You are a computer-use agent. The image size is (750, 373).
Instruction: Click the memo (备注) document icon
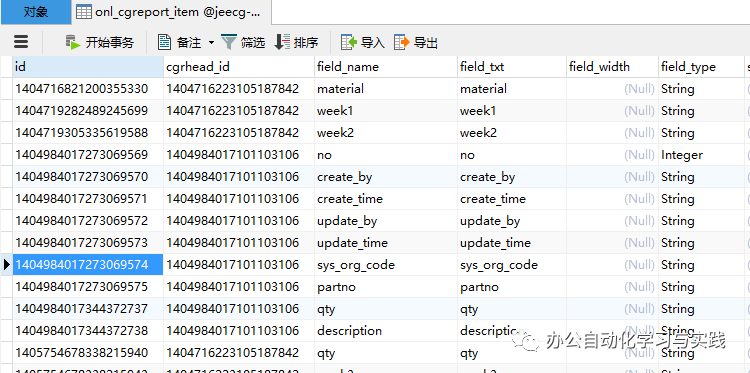[165, 42]
